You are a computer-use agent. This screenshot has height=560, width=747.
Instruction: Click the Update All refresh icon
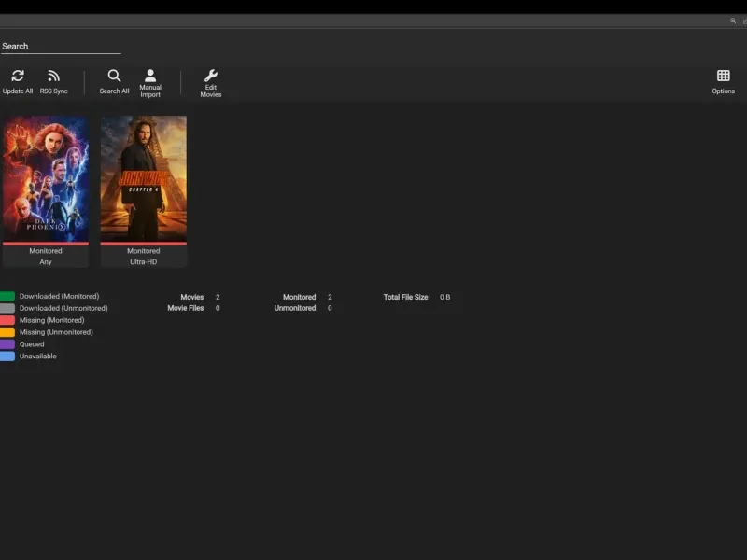pos(18,76)
